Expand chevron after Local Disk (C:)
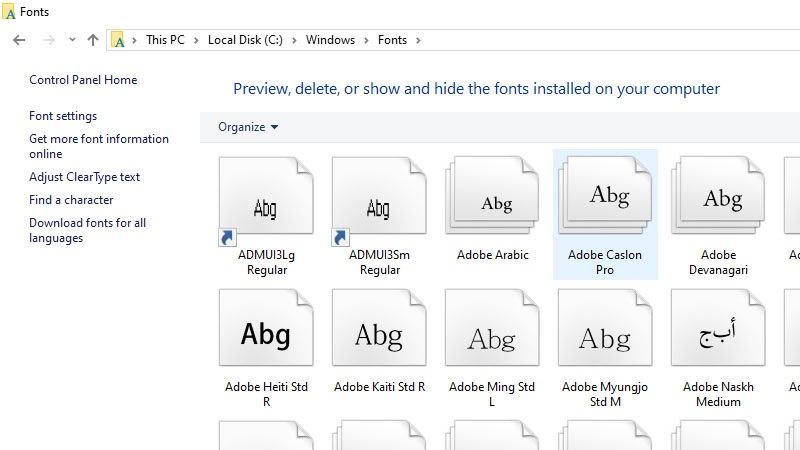This screenshot has height=450, width=800. coord(294,40)
